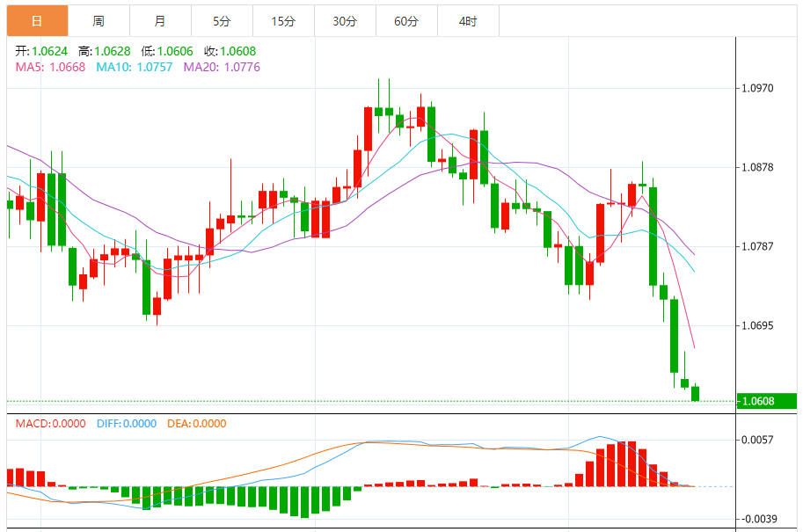Click the 0.0057 MACD axis label
This screenshot has width=803, height=532.
757,440
